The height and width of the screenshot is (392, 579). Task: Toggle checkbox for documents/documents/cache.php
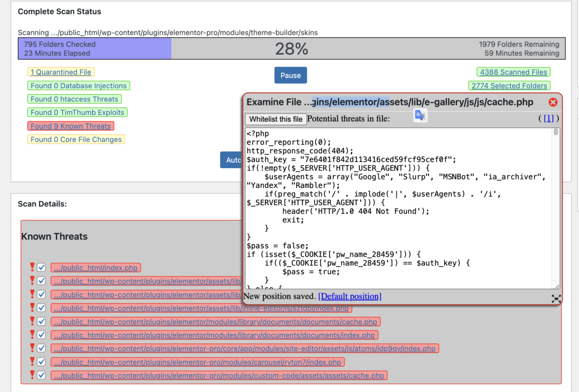pos(42,322)
